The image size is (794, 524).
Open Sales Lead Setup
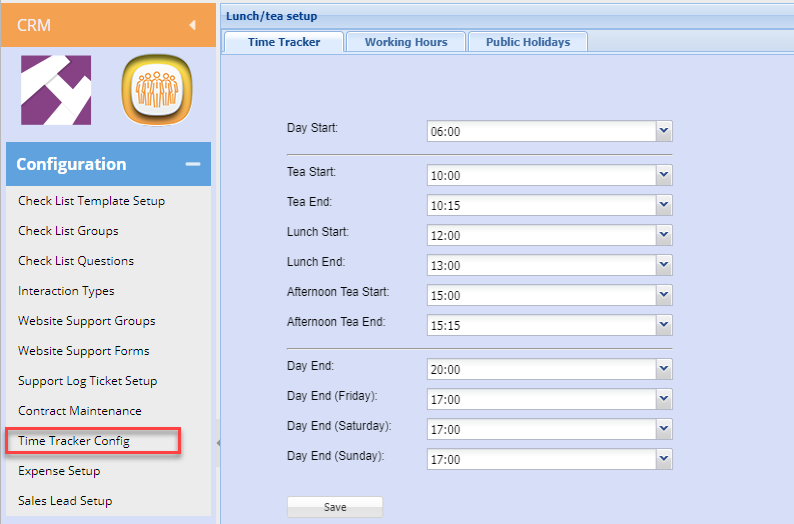65,500
